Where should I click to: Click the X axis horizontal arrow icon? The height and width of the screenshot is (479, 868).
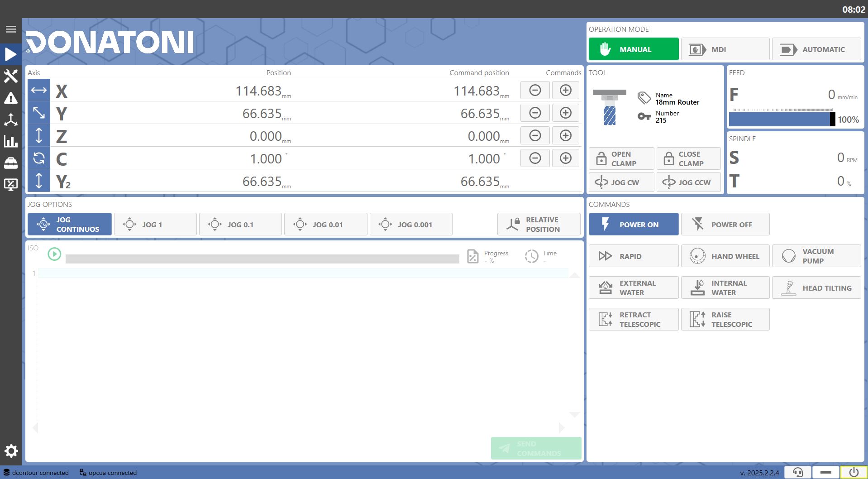[x=39, y=91]
